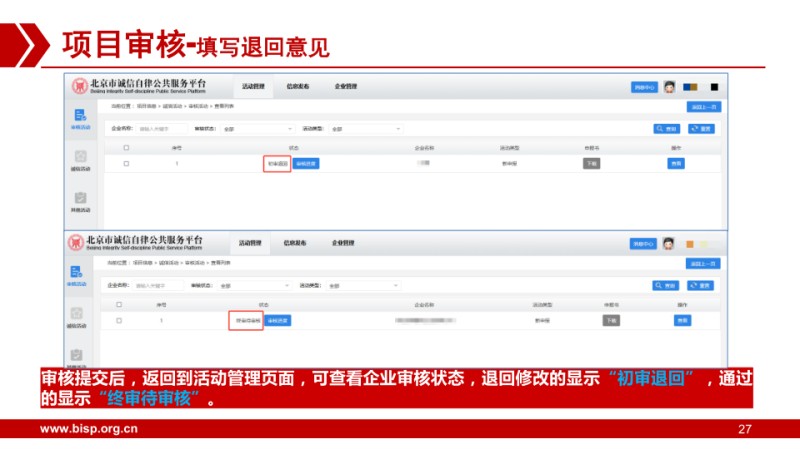Click the blue 查询 search button in top panel
Viewport: 800px width, 449px height.
coord(667,129)
